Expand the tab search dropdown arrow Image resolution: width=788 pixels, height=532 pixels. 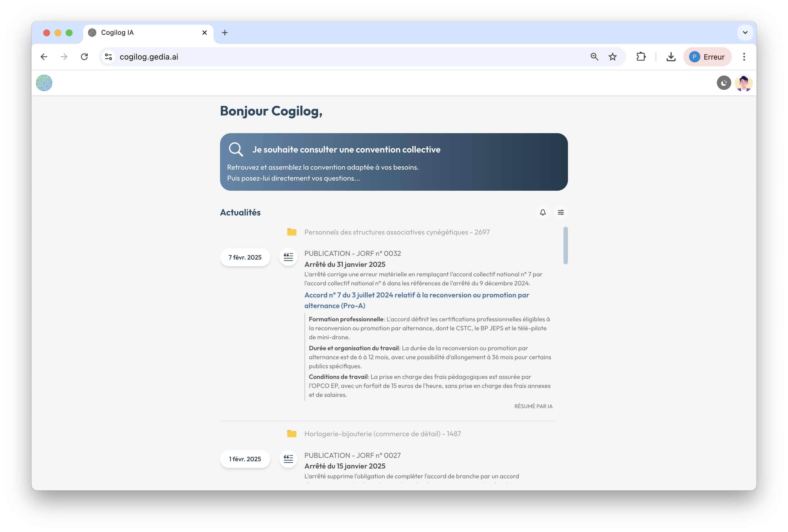pos(745,33)
